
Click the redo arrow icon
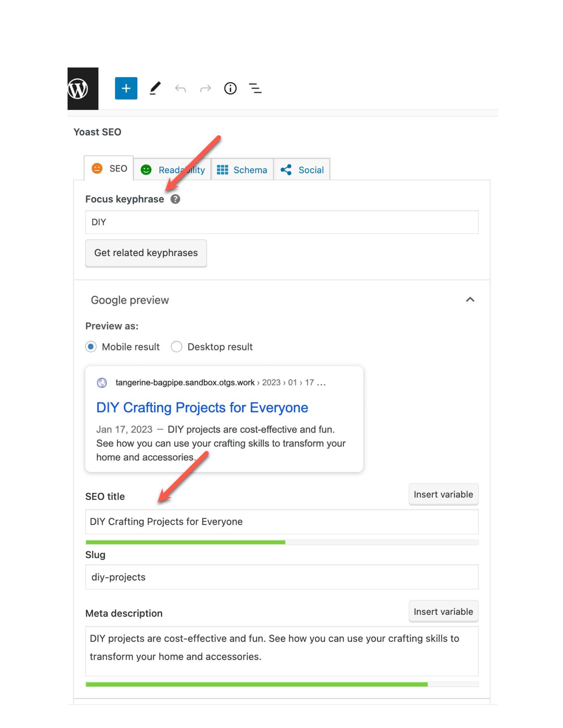tap(205, 88)
